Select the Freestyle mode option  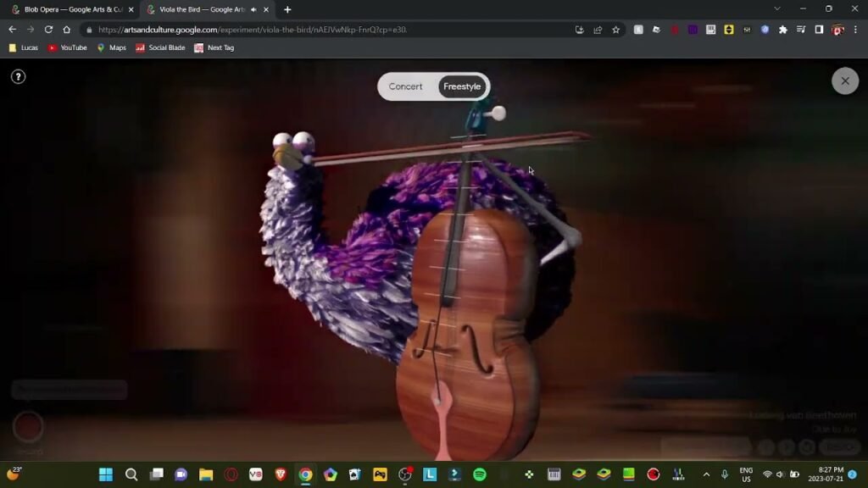[x=462, y=86]
